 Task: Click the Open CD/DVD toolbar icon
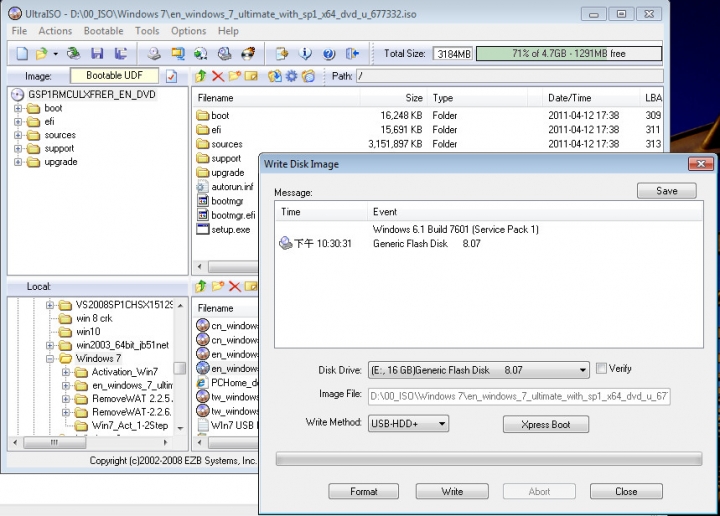73,54
